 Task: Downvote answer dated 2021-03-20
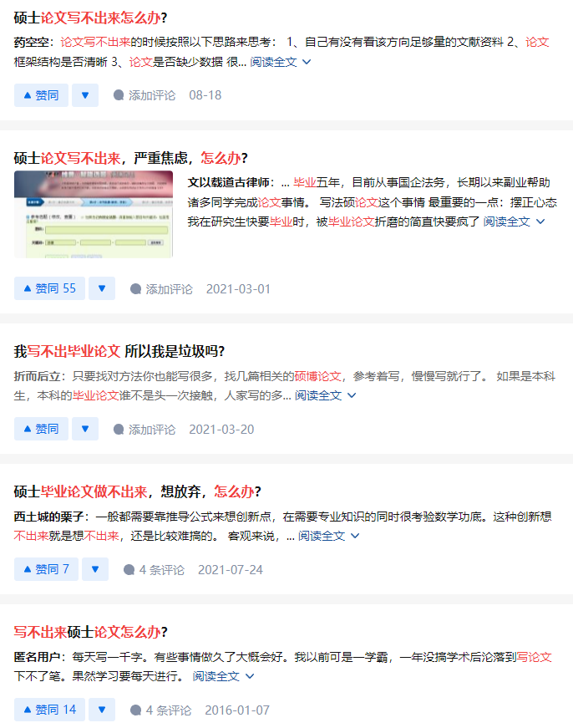click(85, 429)
